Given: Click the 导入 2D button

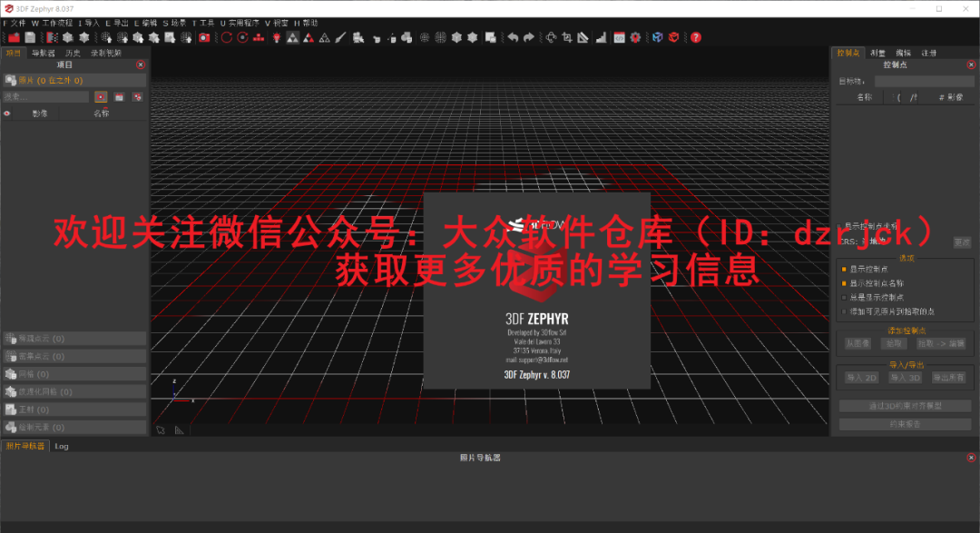Looking at the screenshot, I should pyautogui.click(x=861, y=378).
